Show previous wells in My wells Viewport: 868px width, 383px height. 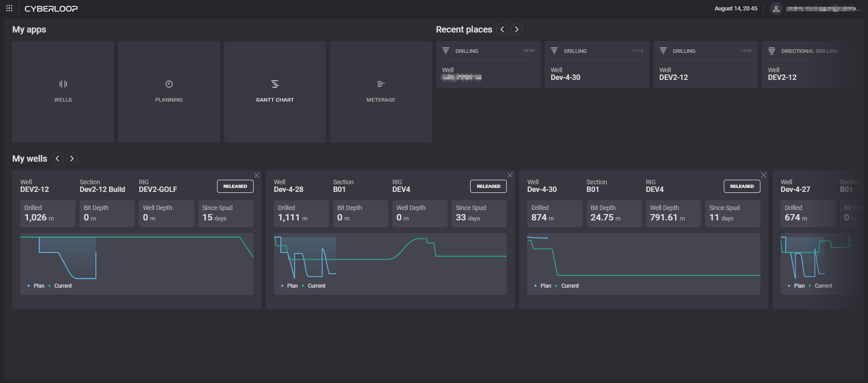57,159
